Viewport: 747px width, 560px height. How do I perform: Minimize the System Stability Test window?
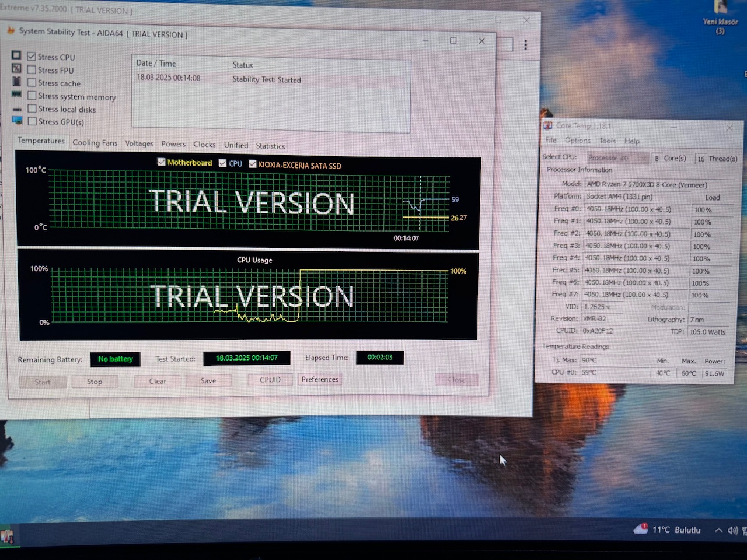click(425, 40)
